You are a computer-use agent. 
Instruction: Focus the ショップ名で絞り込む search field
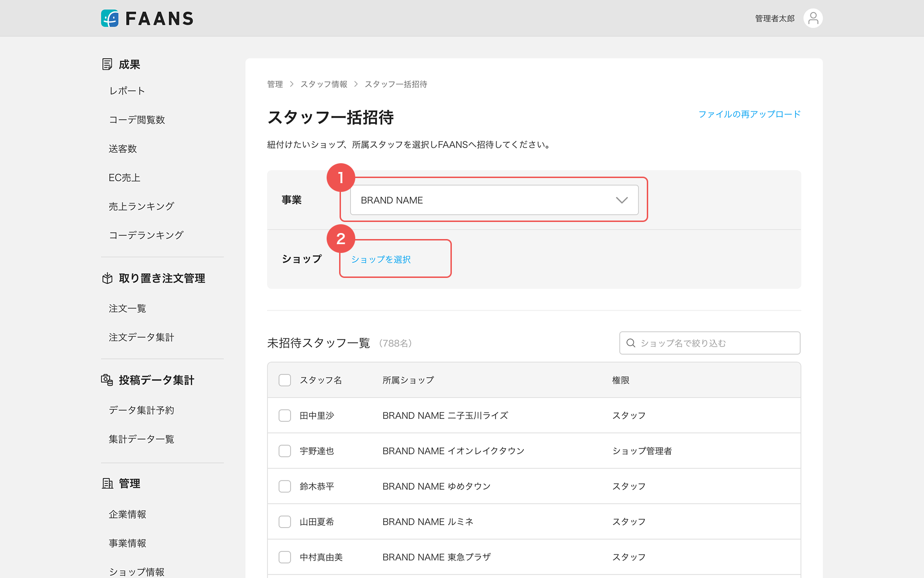pos(716,343)
